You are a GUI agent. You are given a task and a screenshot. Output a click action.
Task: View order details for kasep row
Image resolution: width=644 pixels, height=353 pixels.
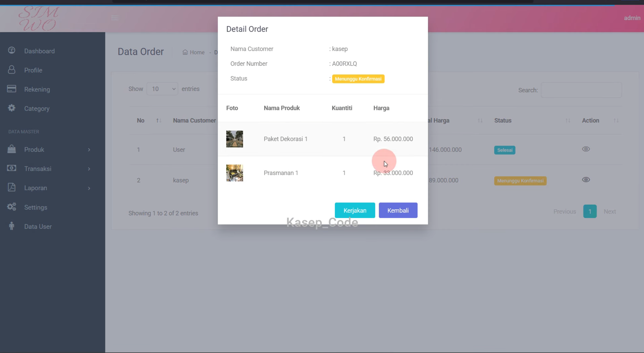point(586,180)
